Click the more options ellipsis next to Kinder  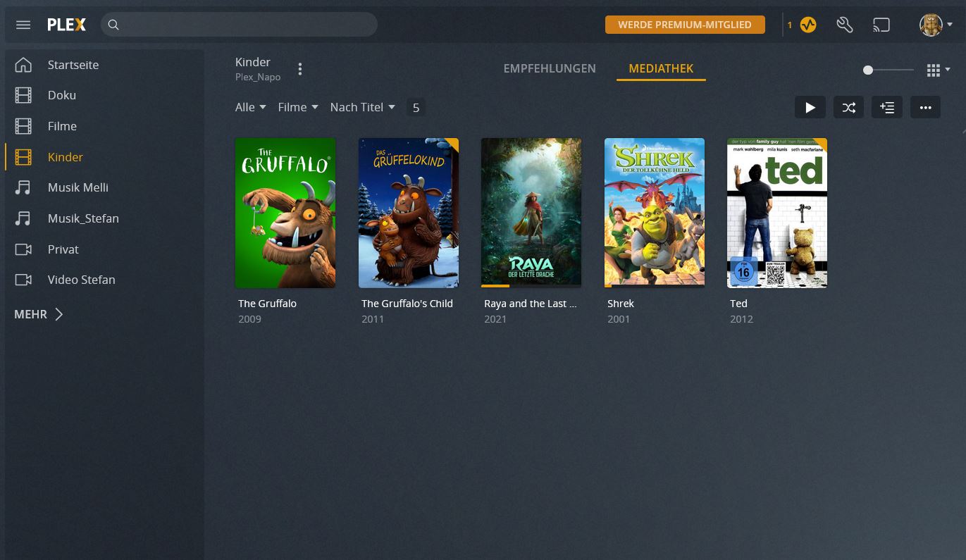(299, 68)
